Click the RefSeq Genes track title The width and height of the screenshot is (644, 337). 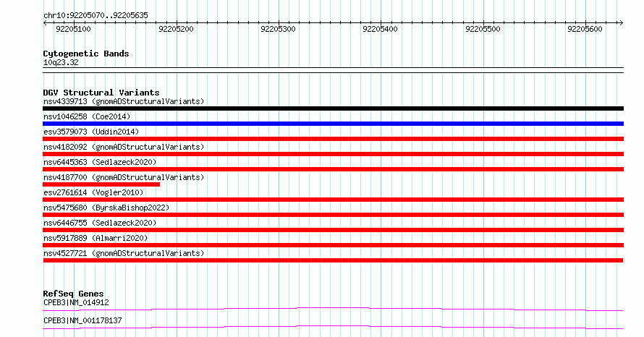(73, 294)
